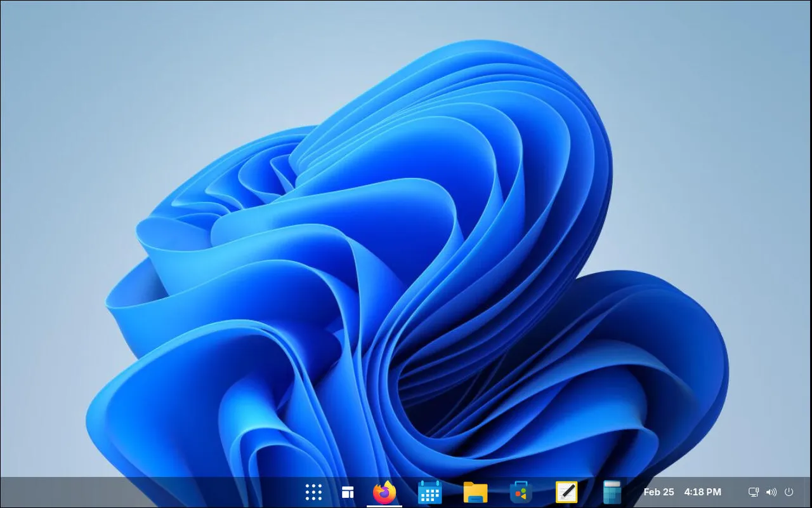Launch the Calculator app
Image resolution: width=812 pixels, height=508 pixels.
click(612, 492)
